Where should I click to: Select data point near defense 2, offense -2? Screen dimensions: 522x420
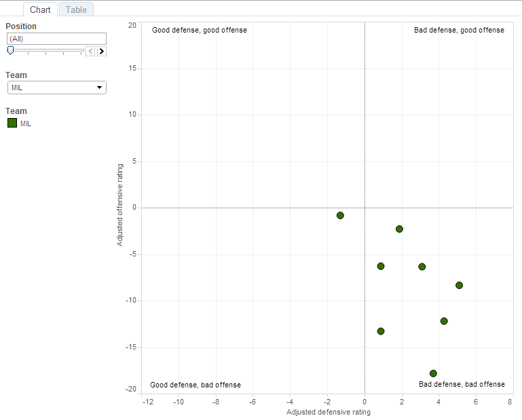399,229
